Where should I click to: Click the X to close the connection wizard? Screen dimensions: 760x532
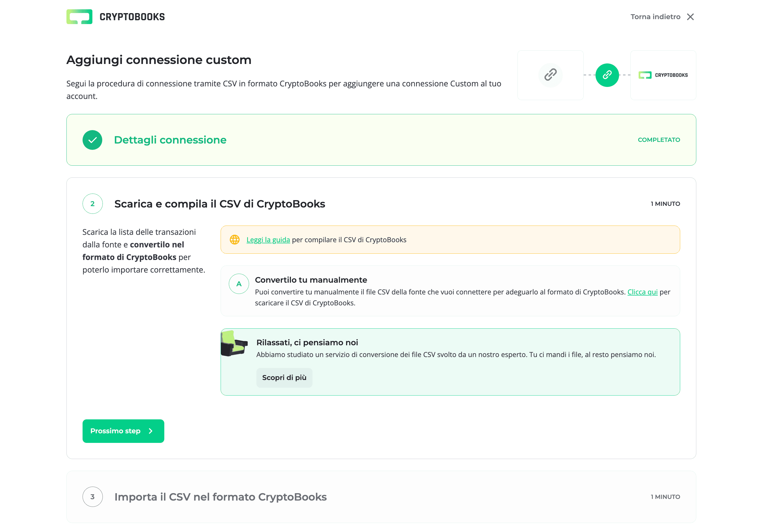[x=691, y=17]
